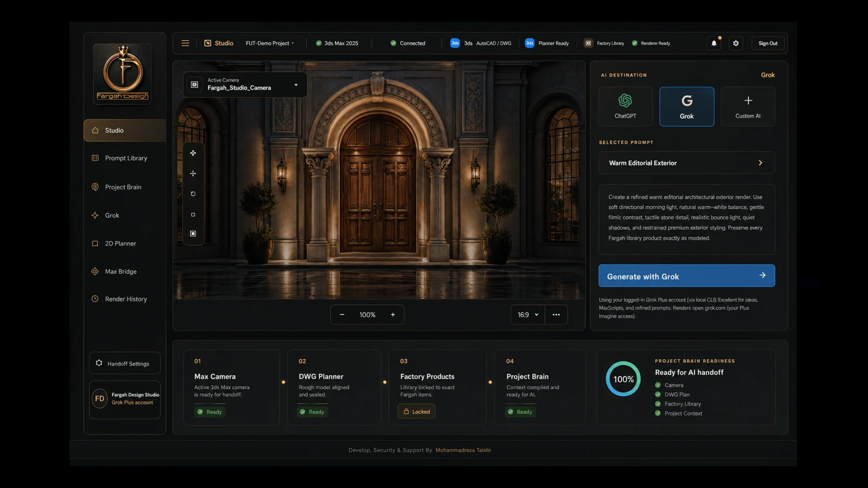Expand Warm Editorial Exterior prompt chevron
The height and width of the screenshot is (488, 868).
pos(760,163)
